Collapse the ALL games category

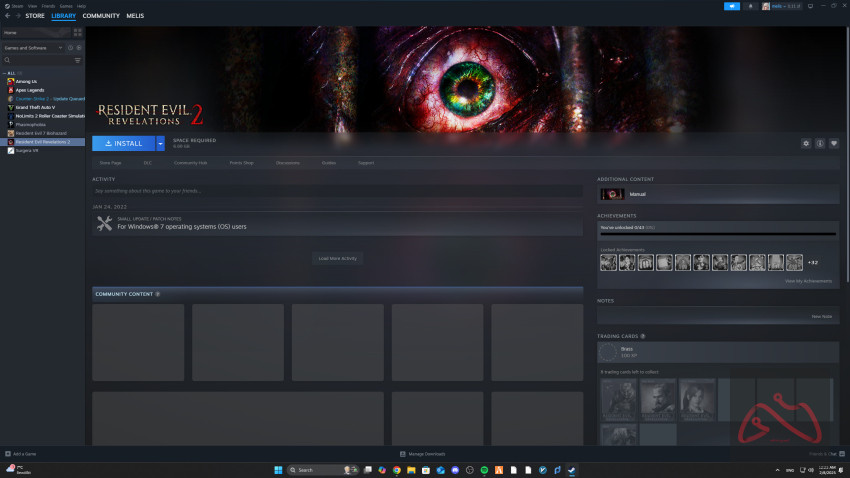click(x=5, y=73)
